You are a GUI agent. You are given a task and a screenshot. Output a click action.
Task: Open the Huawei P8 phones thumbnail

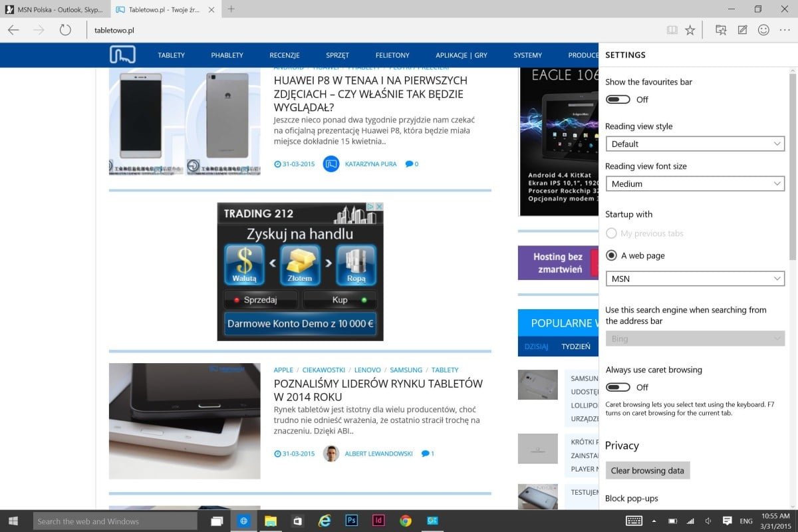(185, 121)
